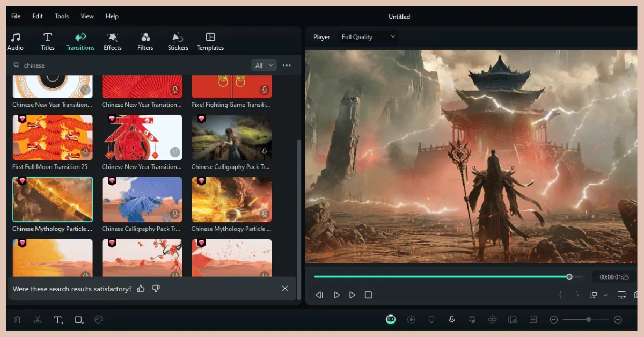Click the record voiceover microphone icon

(452, 319)
